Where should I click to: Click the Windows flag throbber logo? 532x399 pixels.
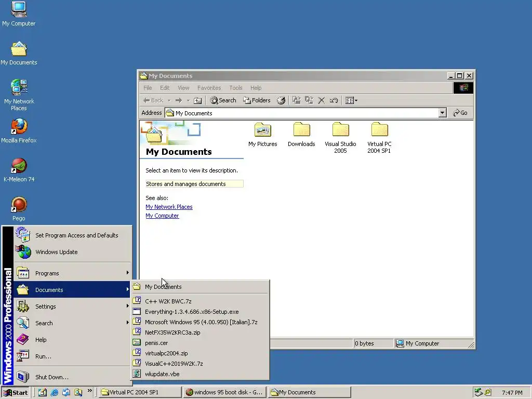tap(463, 88)
